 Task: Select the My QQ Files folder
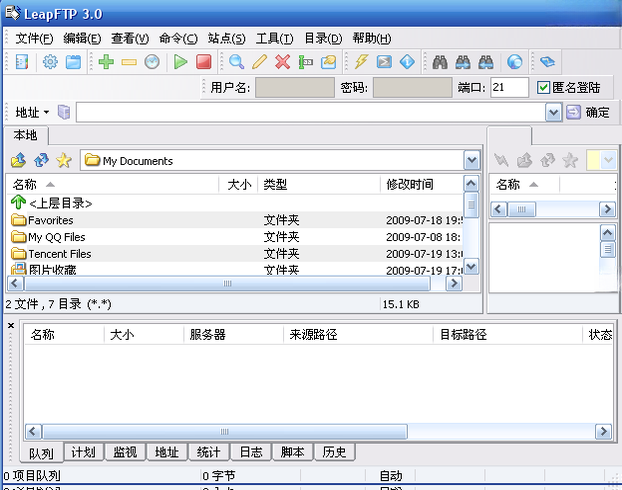pos(237,237)
